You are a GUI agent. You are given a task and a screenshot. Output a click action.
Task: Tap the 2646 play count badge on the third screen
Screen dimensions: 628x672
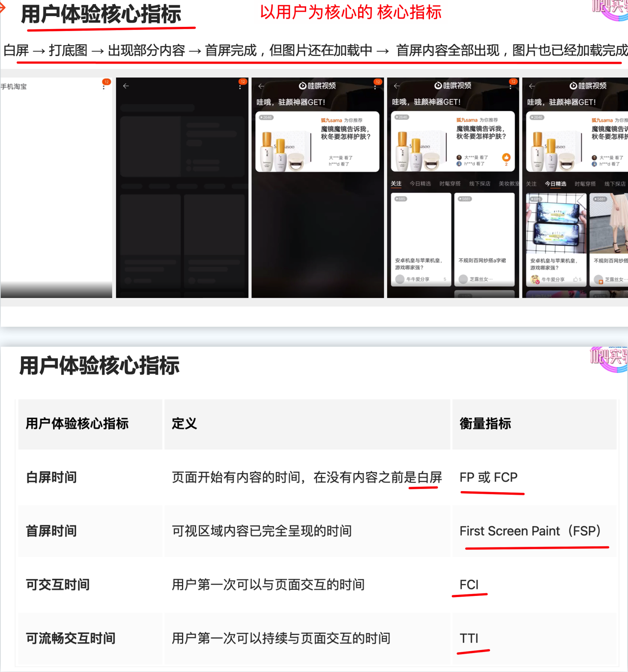(x=266, y=117)
